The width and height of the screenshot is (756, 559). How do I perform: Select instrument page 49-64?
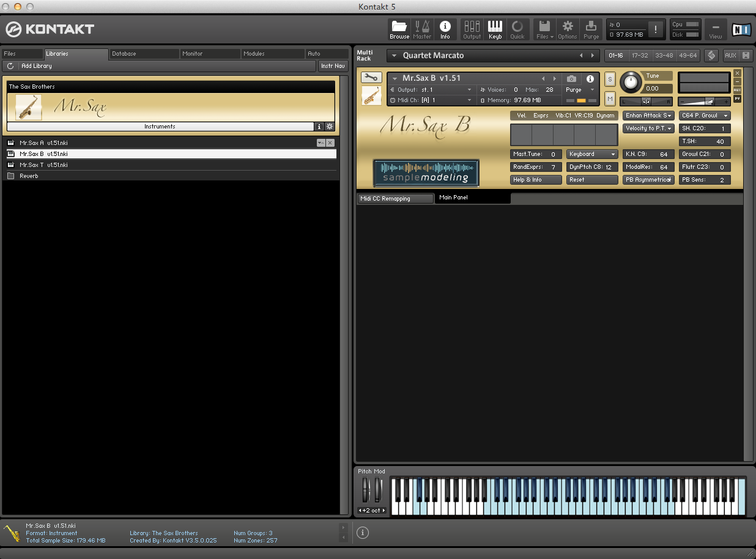pyautogui.click(x=687, y=56)
